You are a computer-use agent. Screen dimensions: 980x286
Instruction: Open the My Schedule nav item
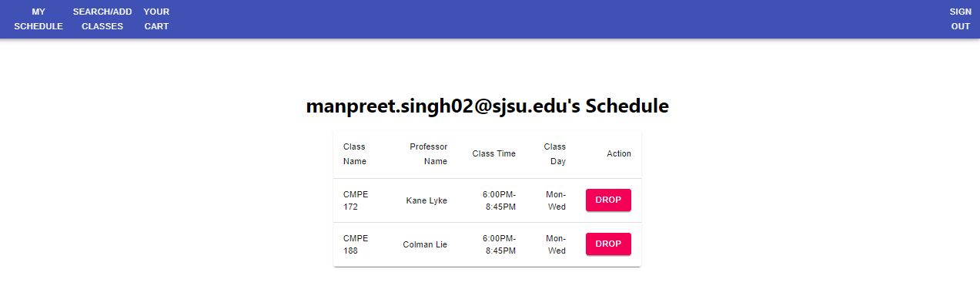coord(38,19)
